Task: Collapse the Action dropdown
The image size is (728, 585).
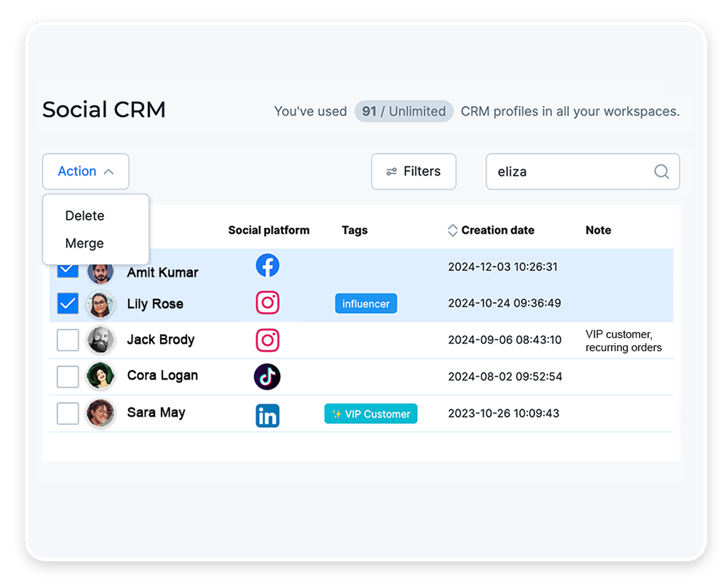Action: coord(86,172)
